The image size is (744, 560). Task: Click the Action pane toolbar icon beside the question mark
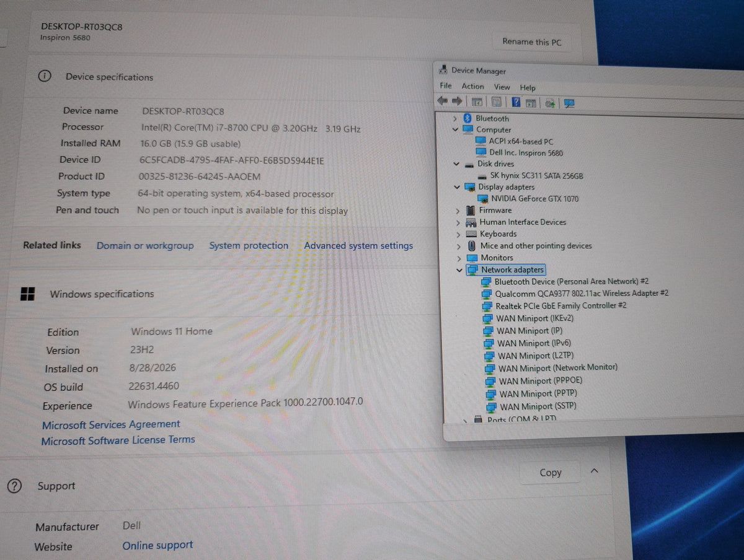click(530, 103)
